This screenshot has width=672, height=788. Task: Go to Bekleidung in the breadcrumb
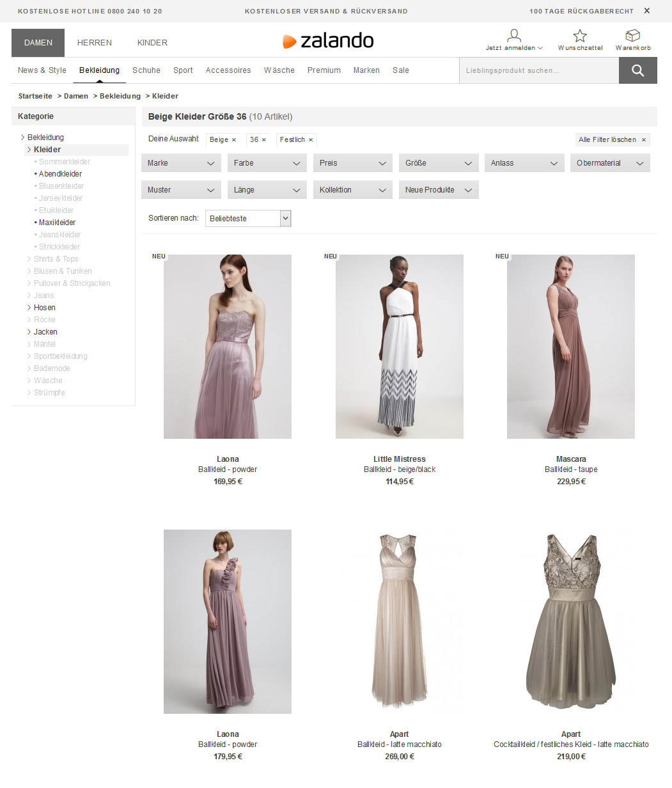(x=120, y=96)
